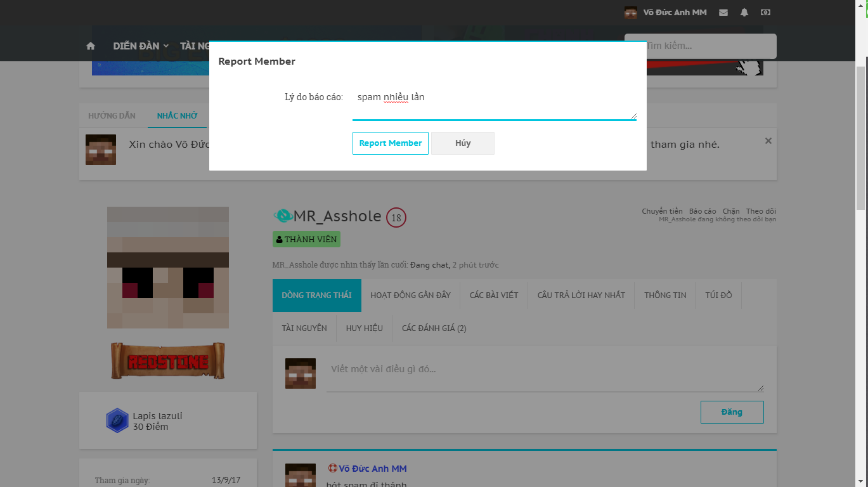The height and width of the screenshot is (487, 868).
Task: Open the money wallet icon
Action: pos(765,13)
